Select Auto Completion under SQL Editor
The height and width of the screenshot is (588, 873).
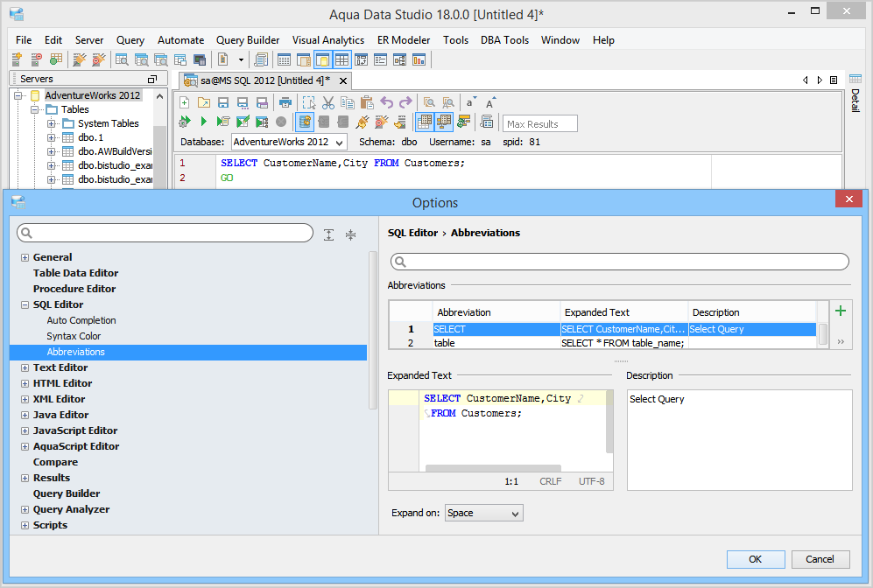coord(81,320)
